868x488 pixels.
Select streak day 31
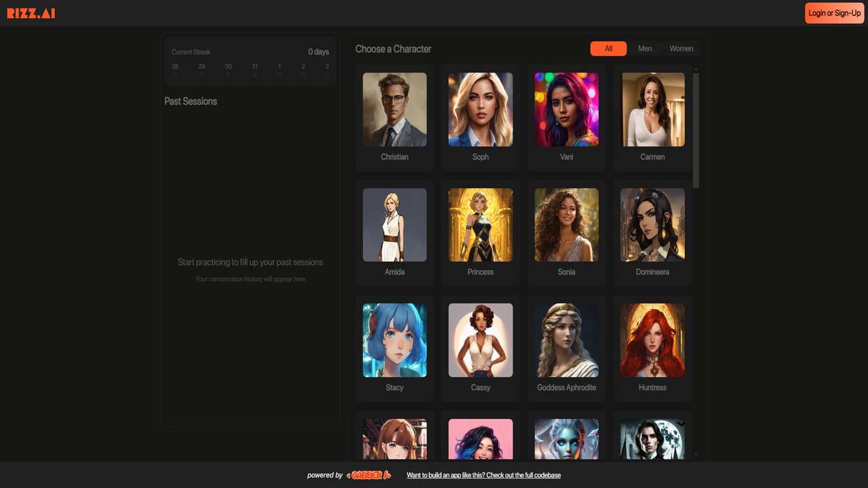pyautogui.click(x=254, y=70)
